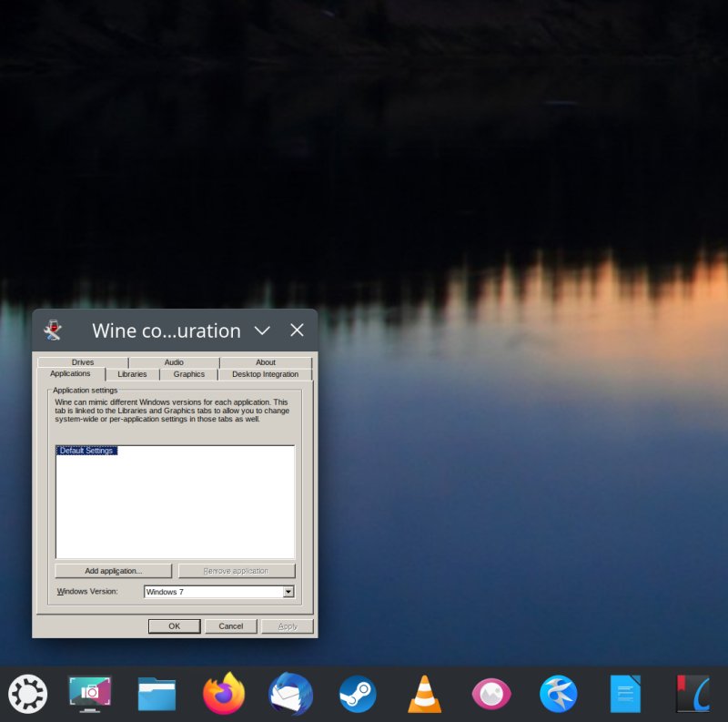Screen dimensions: 728x722
Task: Expand the Windows Version dropdown
Action: point(288,592)
